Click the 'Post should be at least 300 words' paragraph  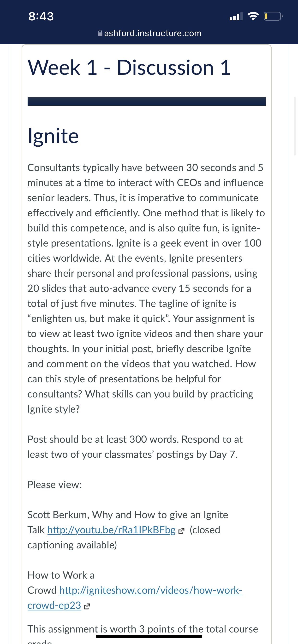tap(135, 447)
